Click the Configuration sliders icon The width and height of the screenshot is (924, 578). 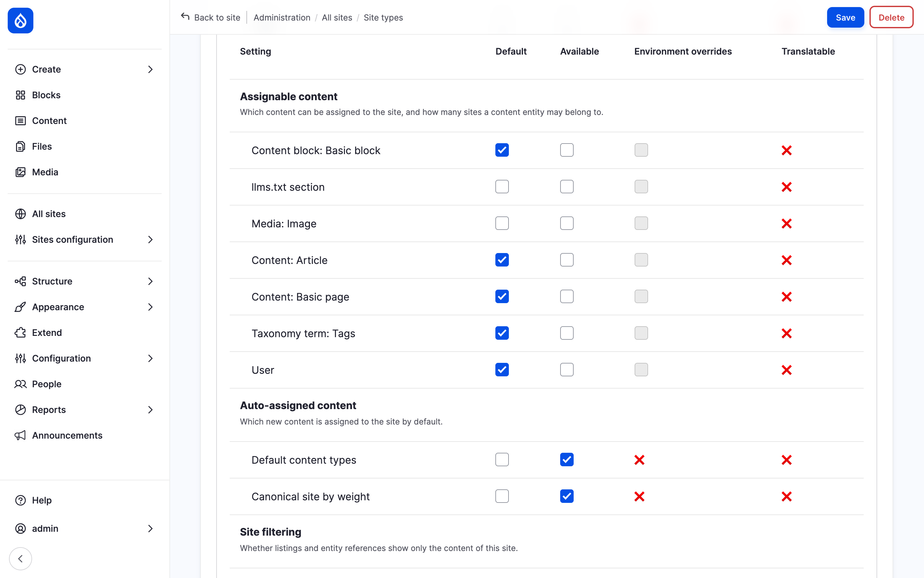21,358
